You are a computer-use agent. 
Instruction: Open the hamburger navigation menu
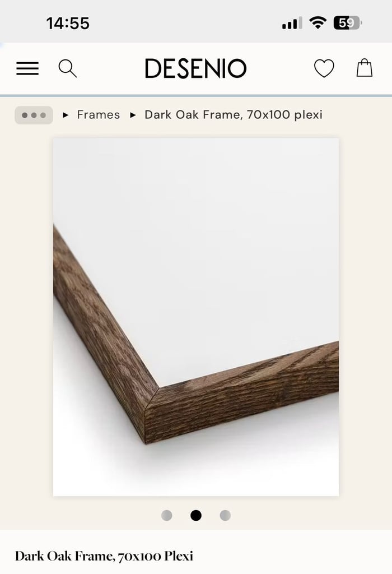click(x=27, y=68)
